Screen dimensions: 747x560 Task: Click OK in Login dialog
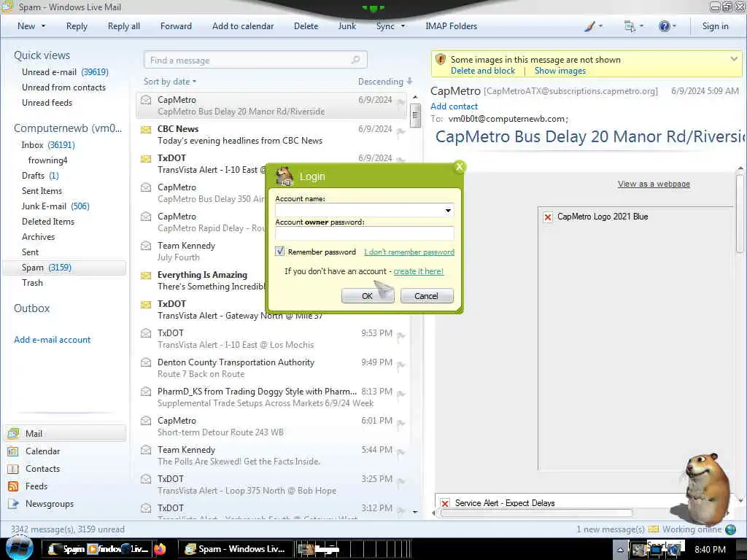tap(368, 296)
